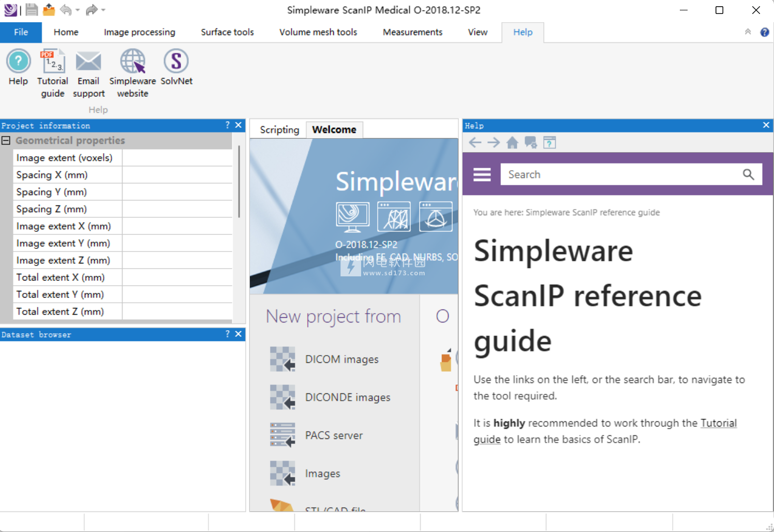Viewport: 774px width, 532px height.
Task: Switch to the Scripting tab
Action: pos(279,129)
